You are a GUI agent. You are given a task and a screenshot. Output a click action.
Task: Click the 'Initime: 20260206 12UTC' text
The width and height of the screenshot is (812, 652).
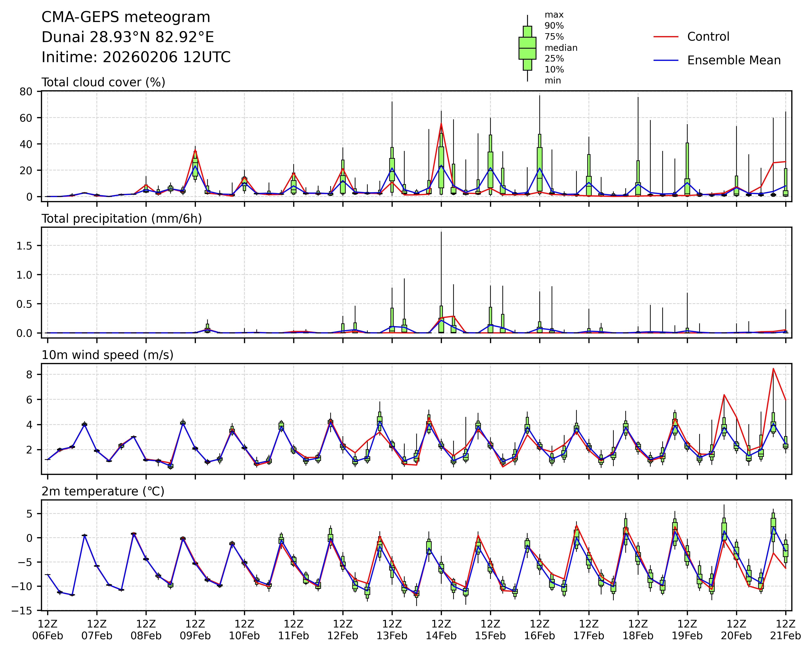coord(136,57)
